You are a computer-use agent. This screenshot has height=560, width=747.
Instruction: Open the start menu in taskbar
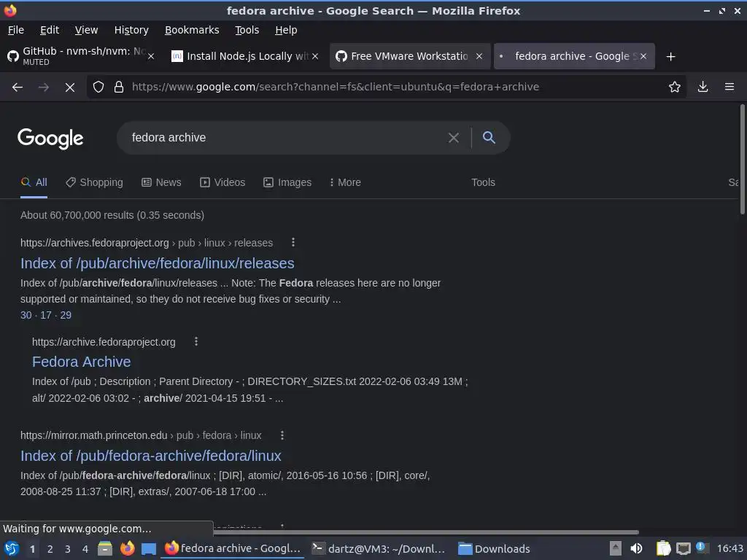tap(11, 548)
